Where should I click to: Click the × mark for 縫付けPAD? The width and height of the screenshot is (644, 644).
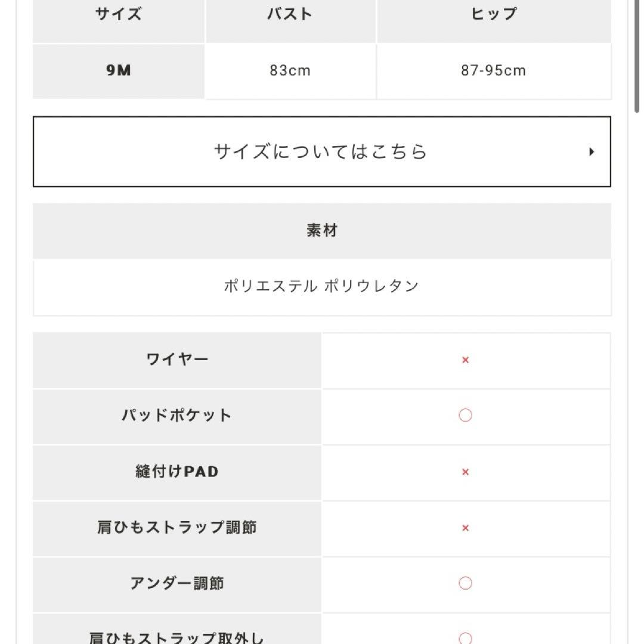(x=465, y=472)
